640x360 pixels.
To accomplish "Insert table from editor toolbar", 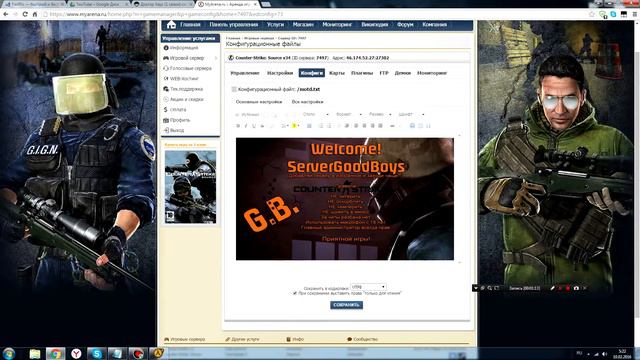I will click(x=309, y=126).
